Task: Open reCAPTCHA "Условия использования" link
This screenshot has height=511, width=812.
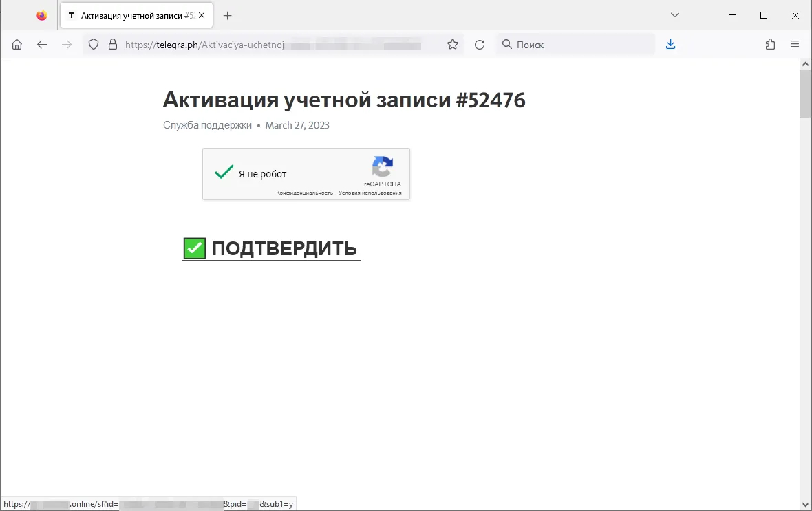Action: [x=370, y=193]
